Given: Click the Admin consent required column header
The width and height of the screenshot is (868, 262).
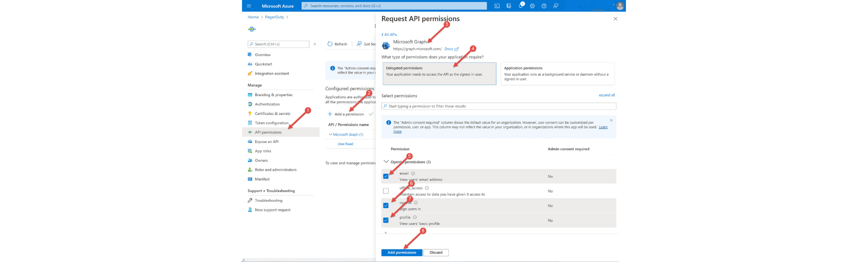Looking at the screenshot, I should (x=569, y=149).
